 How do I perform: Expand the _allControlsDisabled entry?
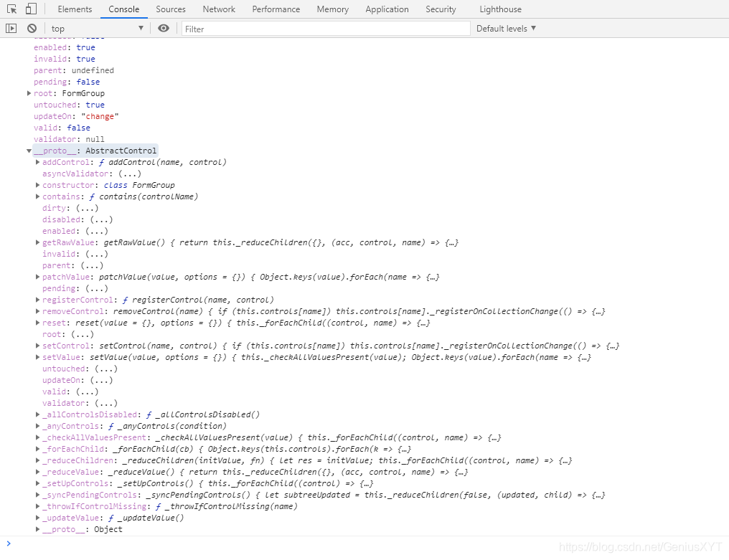click(37, 414)
